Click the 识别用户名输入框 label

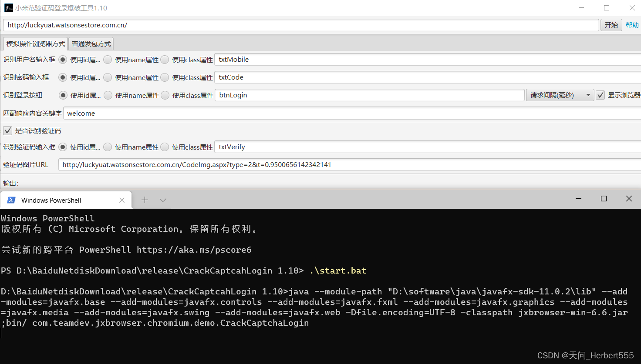click(x=29, y=60)
